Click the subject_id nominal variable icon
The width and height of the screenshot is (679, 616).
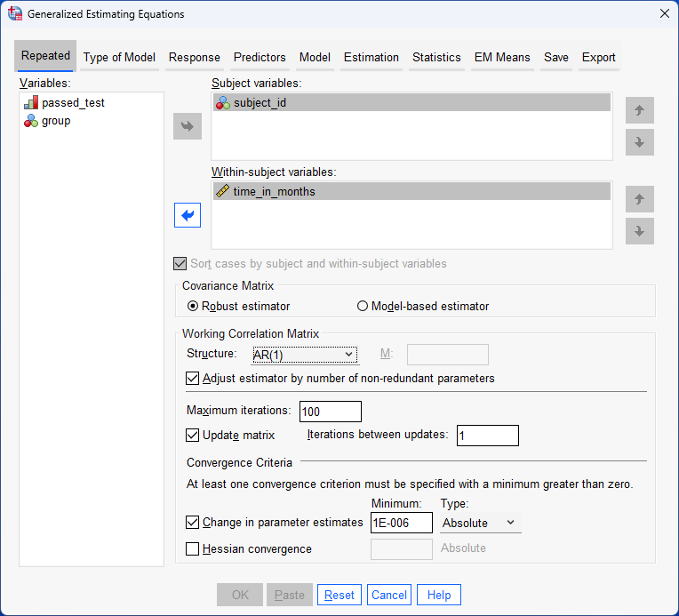222,103
